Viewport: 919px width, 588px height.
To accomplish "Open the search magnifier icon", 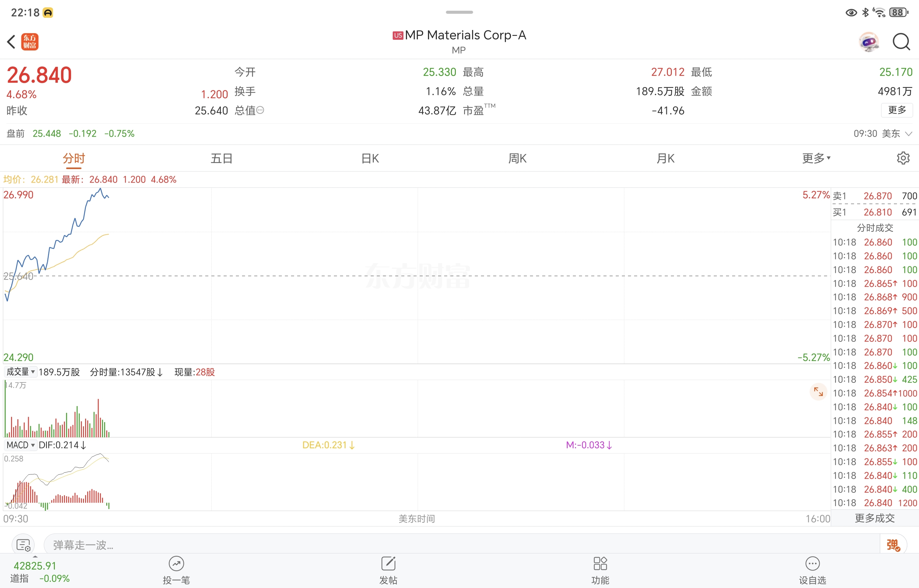I will (901, 42).
